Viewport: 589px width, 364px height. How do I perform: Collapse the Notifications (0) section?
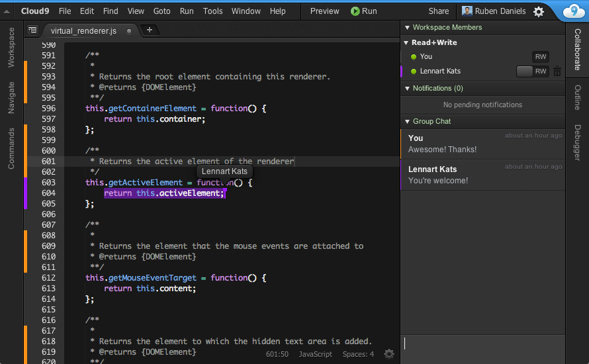click(407, 89)
